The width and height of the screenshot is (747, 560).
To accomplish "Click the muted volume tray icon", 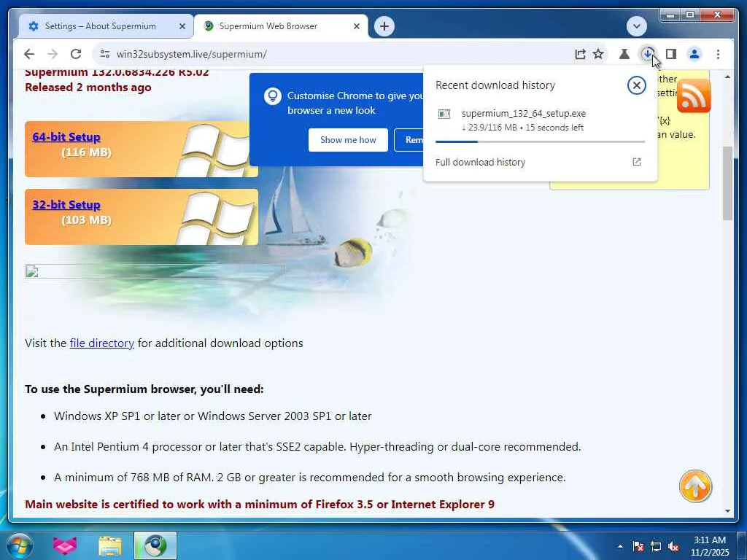I will tap(673, 547).
